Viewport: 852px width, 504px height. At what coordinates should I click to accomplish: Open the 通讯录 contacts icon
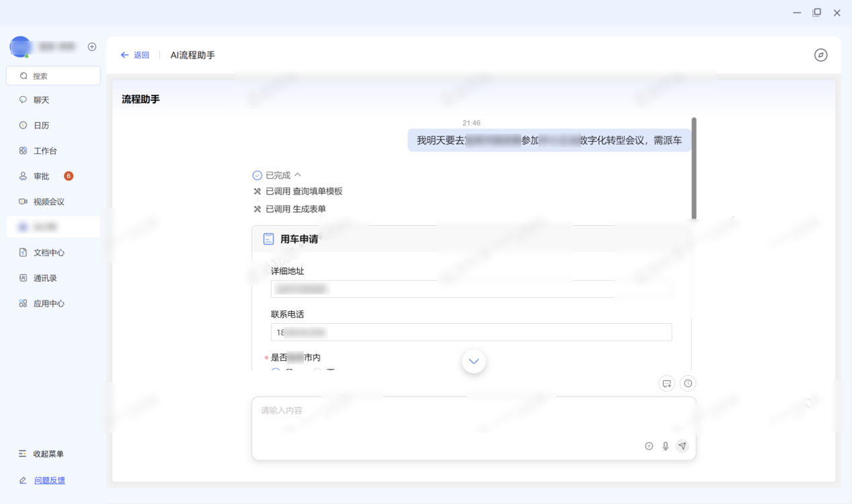click(x=24, y=278)
